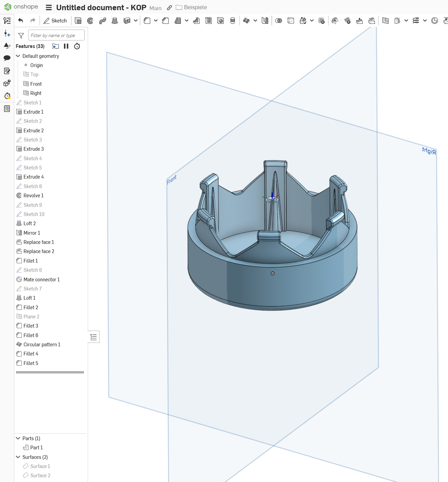Select Surface 2 in the Surfaces list

pos(40,476)
